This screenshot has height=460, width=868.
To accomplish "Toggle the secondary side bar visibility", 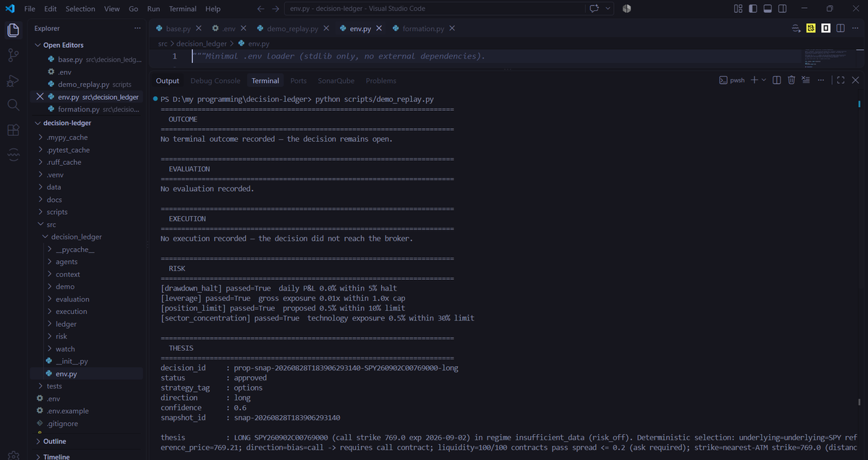I will pos(783,9).
